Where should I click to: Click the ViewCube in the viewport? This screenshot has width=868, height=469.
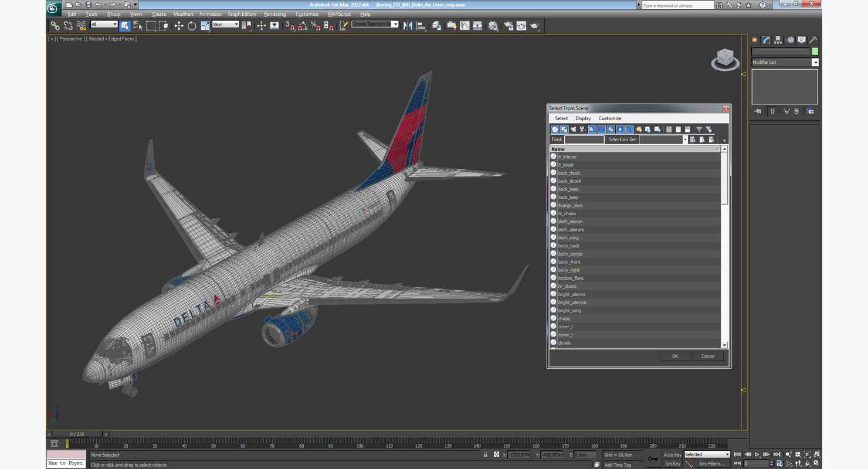725,59
